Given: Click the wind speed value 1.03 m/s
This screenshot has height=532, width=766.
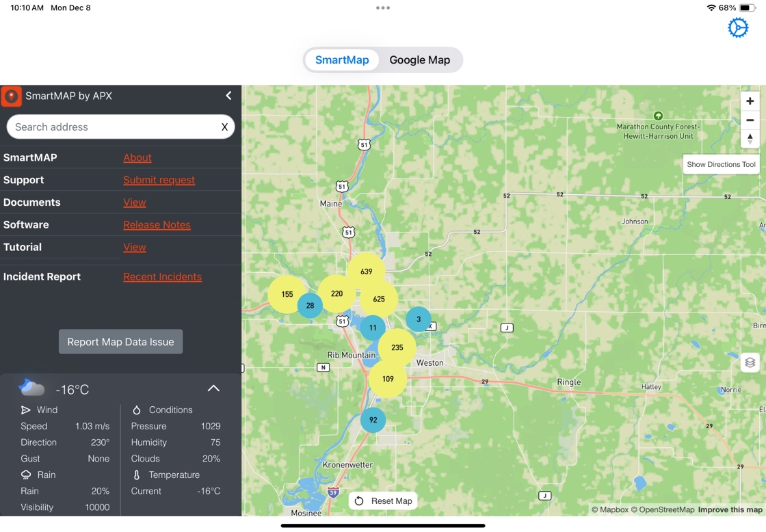Looking at the screenshot, I should pos(92,427).
